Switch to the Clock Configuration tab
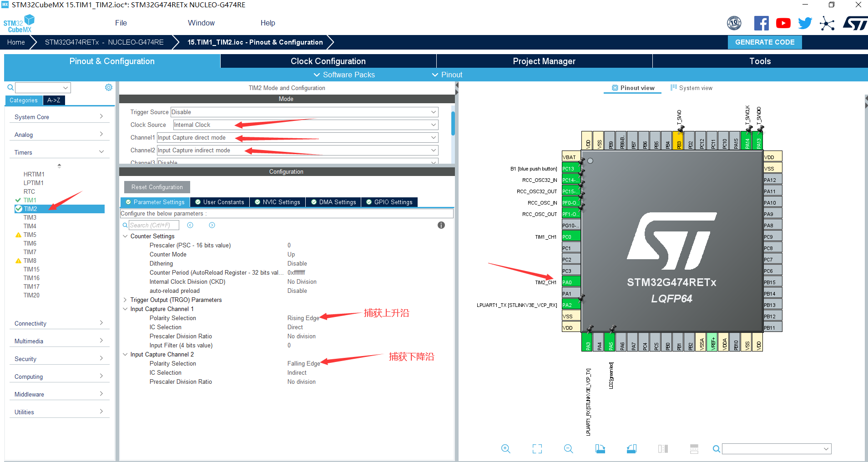 pyautogui.click(x=328, y=60)
